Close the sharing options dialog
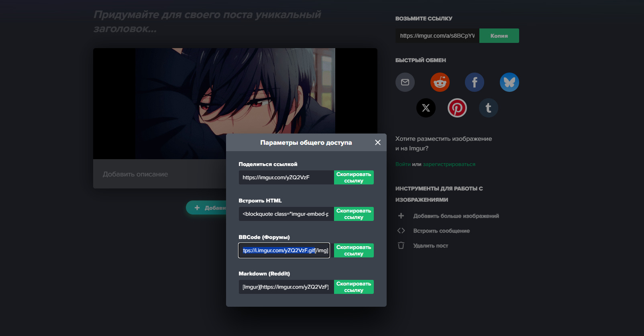Screen dimensions: 644x336 click(377, 142)
